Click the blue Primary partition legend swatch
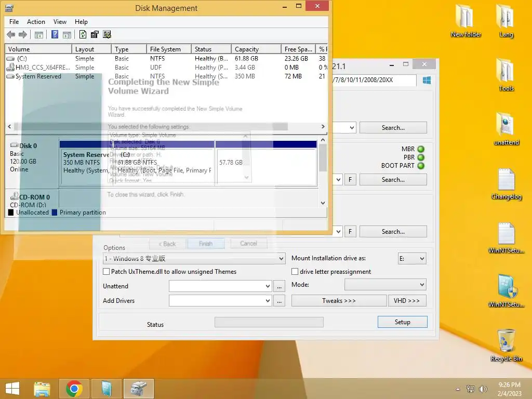Screen dimensions: 532x399 click(54, 212)
